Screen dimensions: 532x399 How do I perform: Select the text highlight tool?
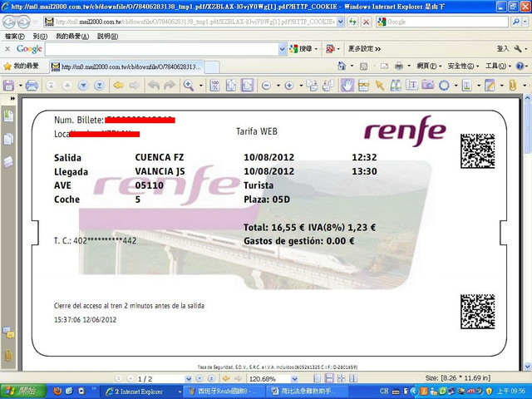[467, 86]
